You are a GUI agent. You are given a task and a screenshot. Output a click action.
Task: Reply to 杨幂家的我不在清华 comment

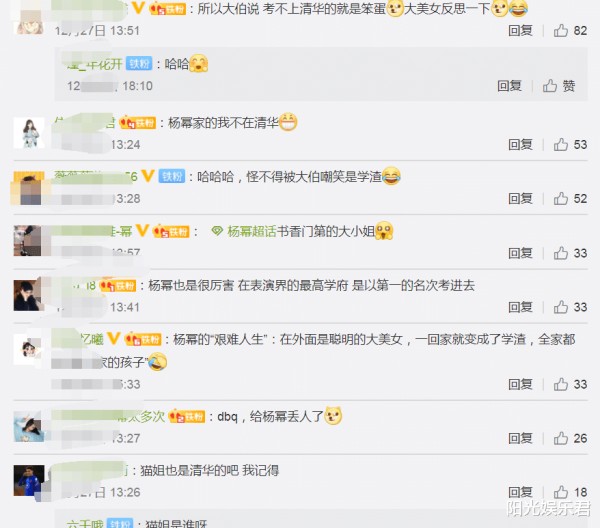[x=520, y=145]
